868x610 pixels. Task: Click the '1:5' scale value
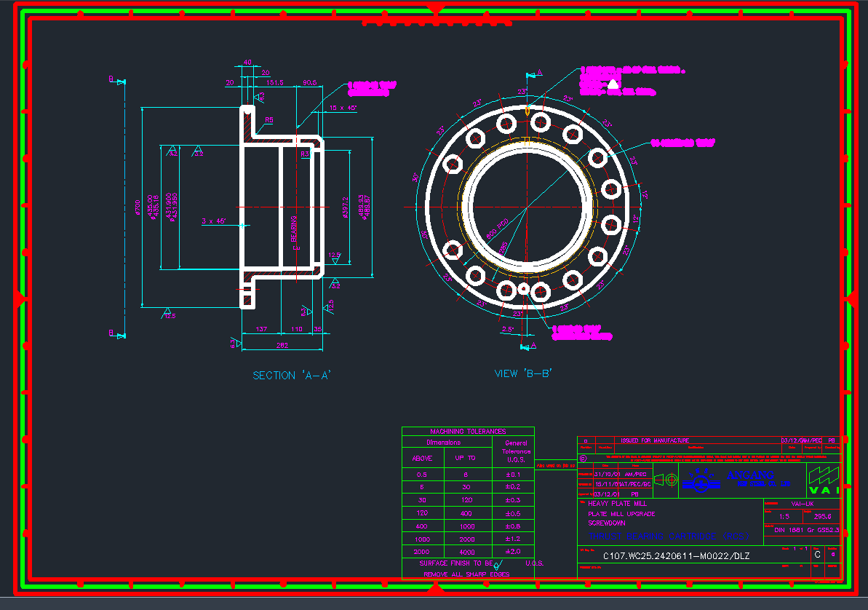[x=784, y=516]
